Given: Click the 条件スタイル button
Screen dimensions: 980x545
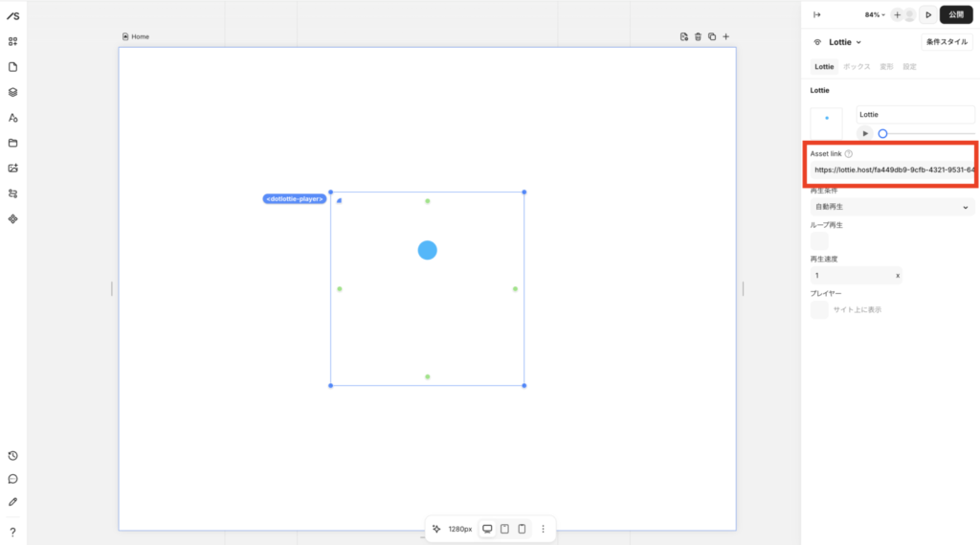Looking at the screenshot, I should pyautogui.click(x=947, y=42).
